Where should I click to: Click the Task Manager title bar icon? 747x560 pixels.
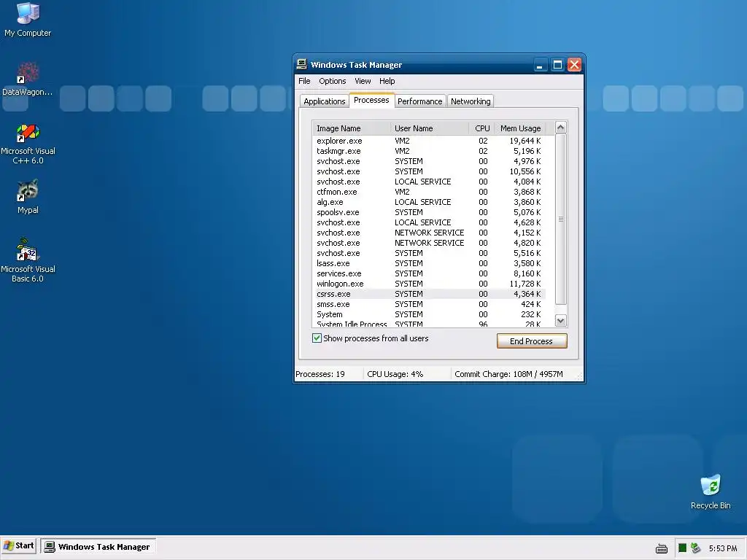pos(301,64)
